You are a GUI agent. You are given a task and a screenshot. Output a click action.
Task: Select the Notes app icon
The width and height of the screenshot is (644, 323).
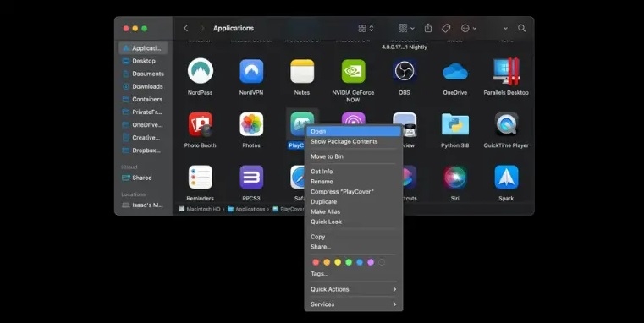point(302,71)
